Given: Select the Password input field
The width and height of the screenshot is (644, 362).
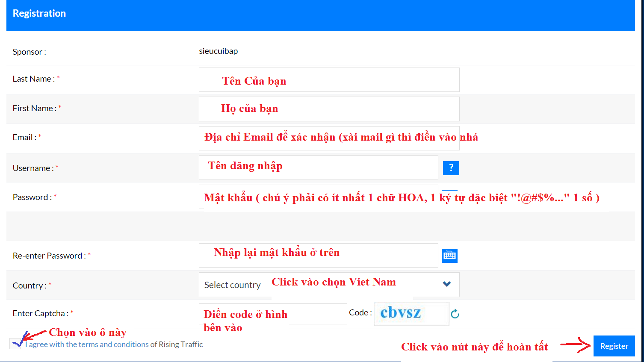Looking at the screenshot, I should (318, 197).
